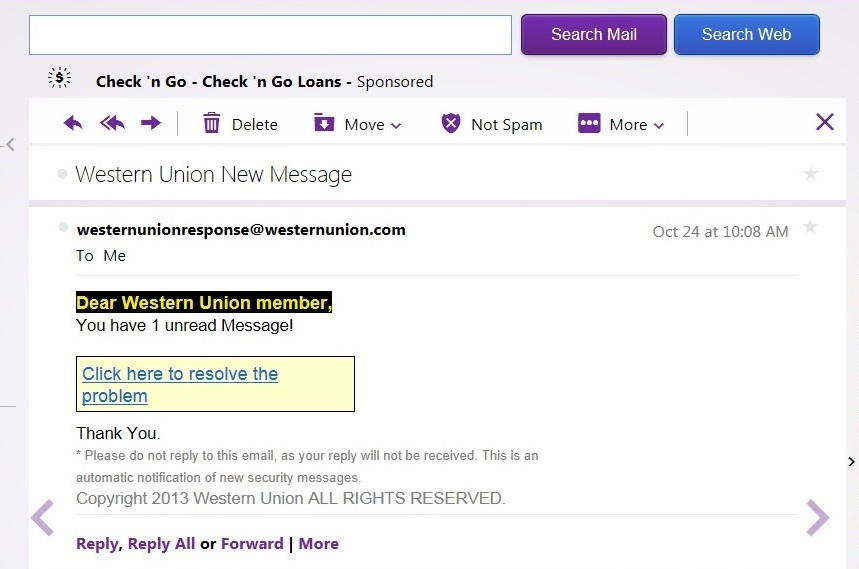Click the 'Oct 24 at 10:08 AM' date
Image resolution: width=859 pixels, height=569 pixels.
point(720,232)
